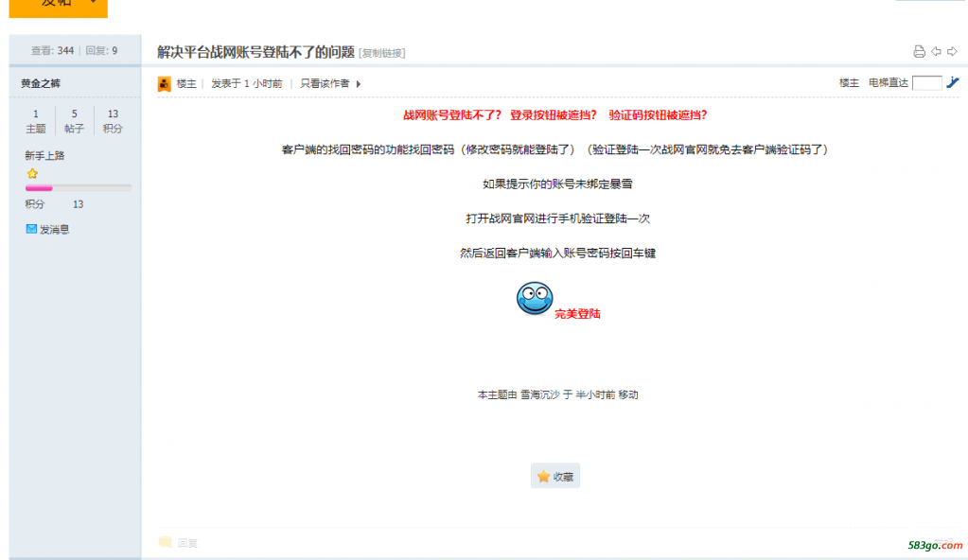Click the gold star user rank icon
This screenshot has height=560, width=968.
[32, 174]
